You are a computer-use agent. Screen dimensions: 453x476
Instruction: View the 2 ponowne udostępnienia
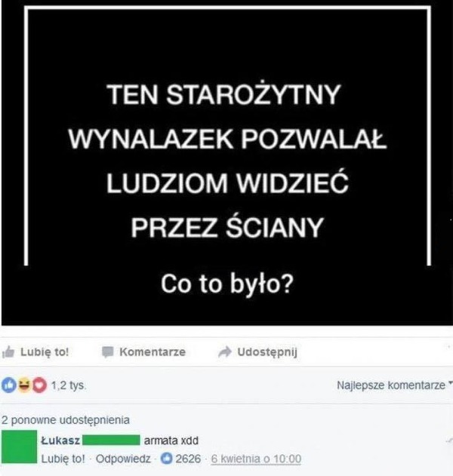[x=66, y=420]
